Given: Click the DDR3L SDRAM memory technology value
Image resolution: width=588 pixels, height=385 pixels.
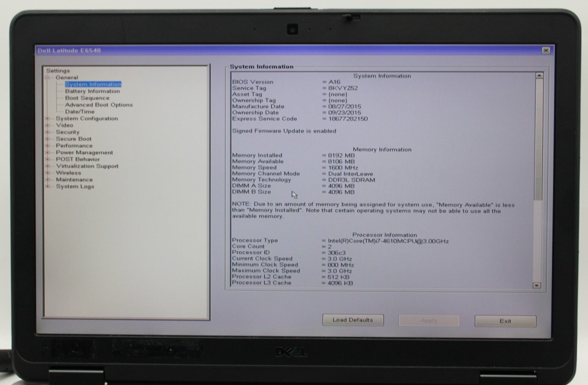Looking at the screenshot, I should (351, 180).
